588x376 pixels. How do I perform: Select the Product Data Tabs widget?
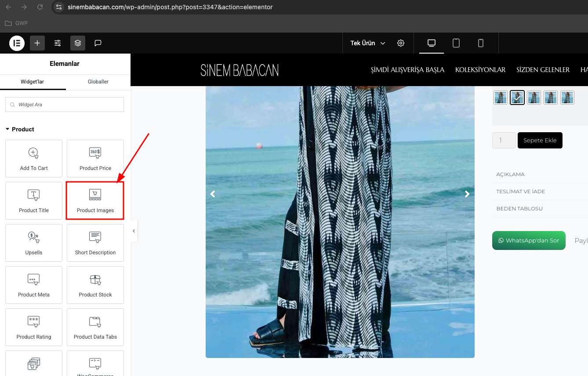(95, 327)
